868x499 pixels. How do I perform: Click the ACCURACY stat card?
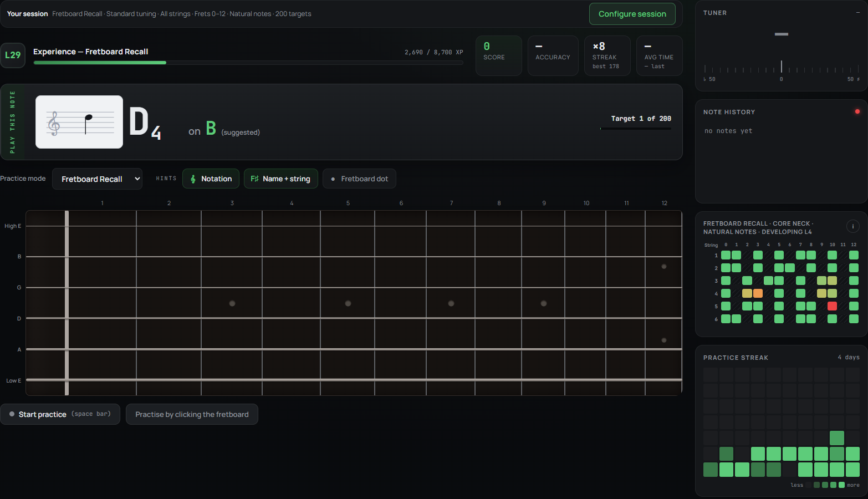pyautogui.click(x=553, y=55)
